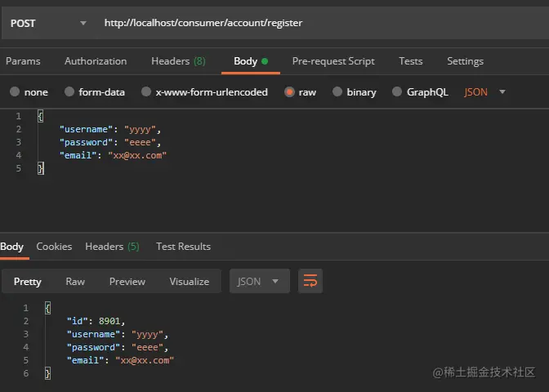
Task: Switch to the Preview response view
Action: (x=127, y=282)
